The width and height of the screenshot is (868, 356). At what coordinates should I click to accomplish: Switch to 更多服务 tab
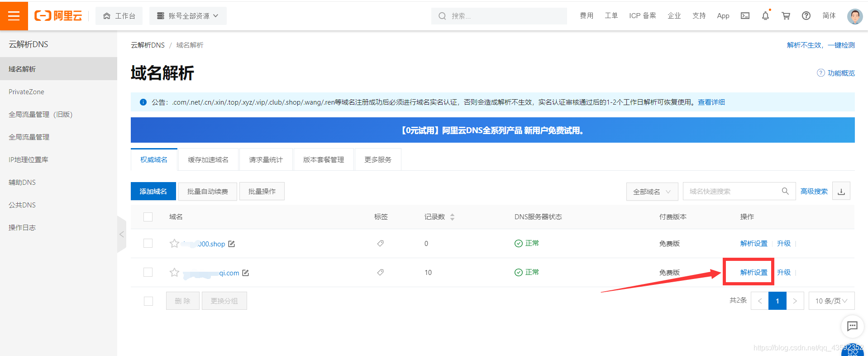(378, 159)
